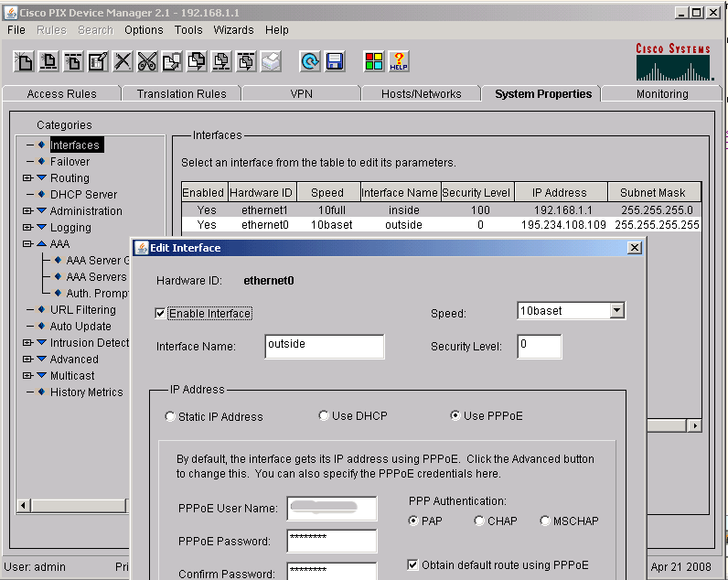Click the Security Level input field
This screenshot has height=580, width=728.
pos(539,347)
